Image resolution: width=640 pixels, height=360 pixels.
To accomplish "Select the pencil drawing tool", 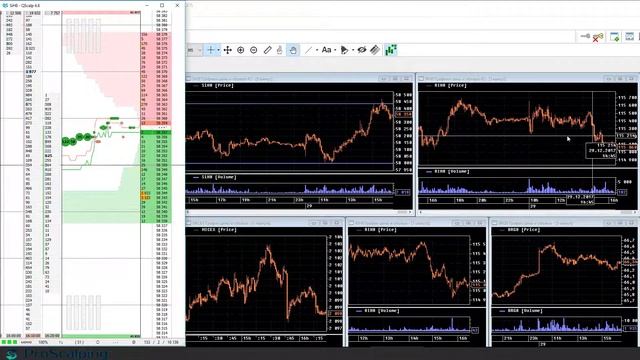I will [267, 50].
